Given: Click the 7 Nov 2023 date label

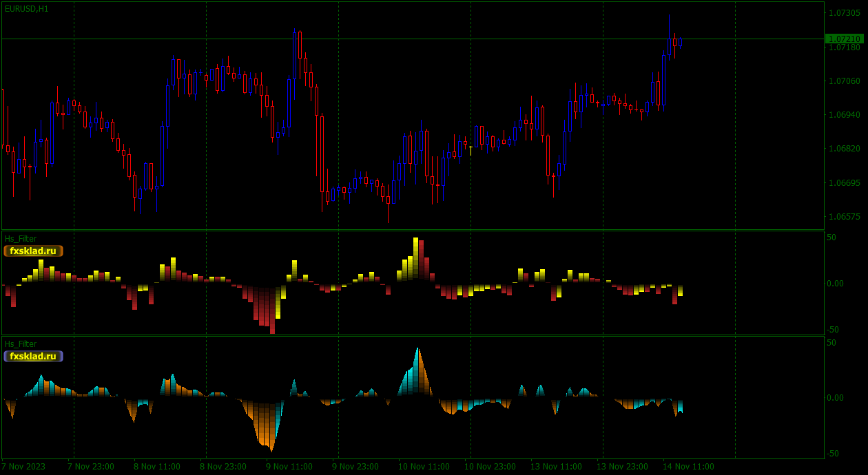Looking at the screenshot, I should pyautogui.click(x=23, y=467).
